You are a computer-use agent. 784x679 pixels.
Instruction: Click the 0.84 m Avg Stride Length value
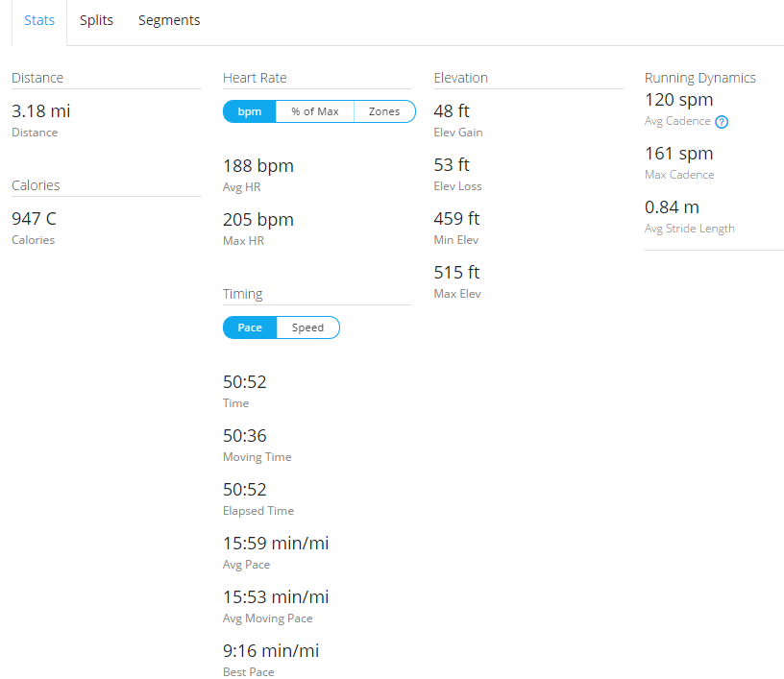[x=673, y=207]
